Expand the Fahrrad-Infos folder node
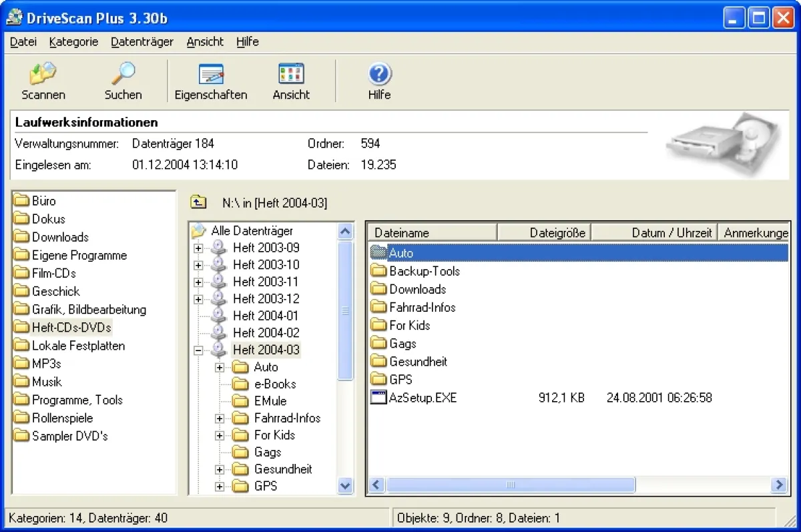 (x=220, y=419)
